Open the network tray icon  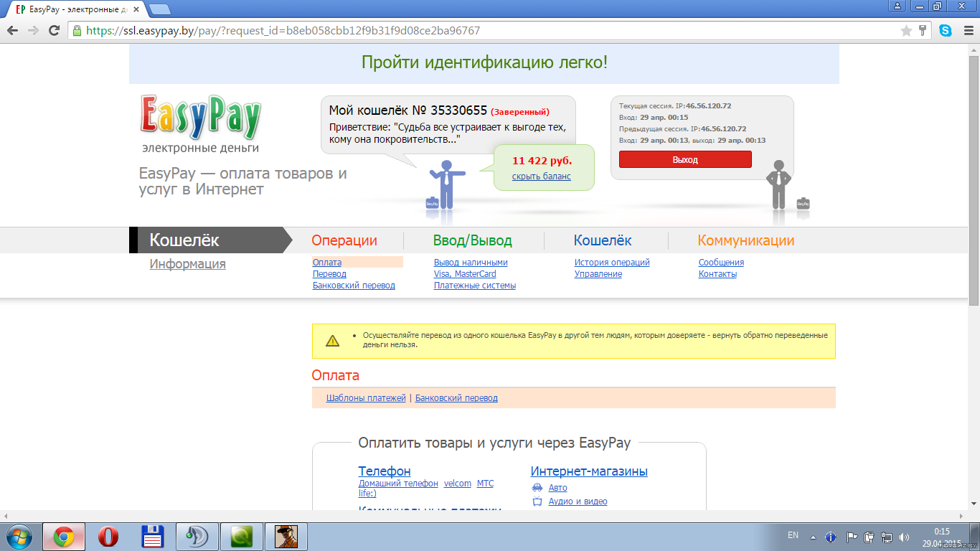pos(887,537)
